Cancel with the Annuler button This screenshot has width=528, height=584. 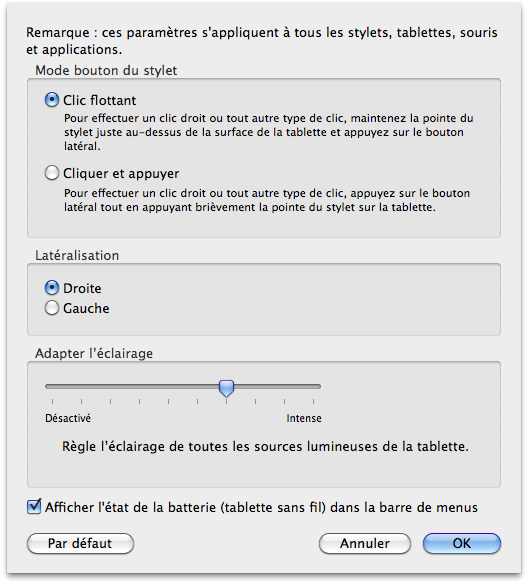365,543
